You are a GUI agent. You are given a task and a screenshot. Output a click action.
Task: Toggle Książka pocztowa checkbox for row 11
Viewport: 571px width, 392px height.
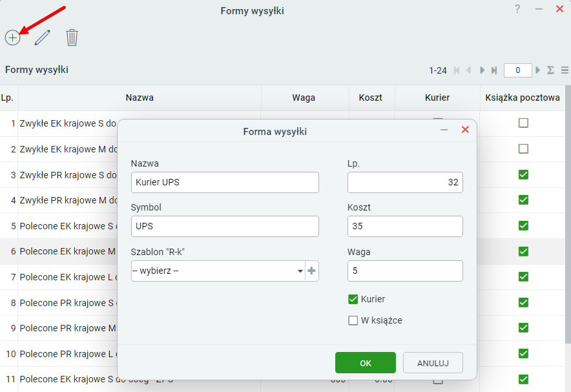coord(523,379)
